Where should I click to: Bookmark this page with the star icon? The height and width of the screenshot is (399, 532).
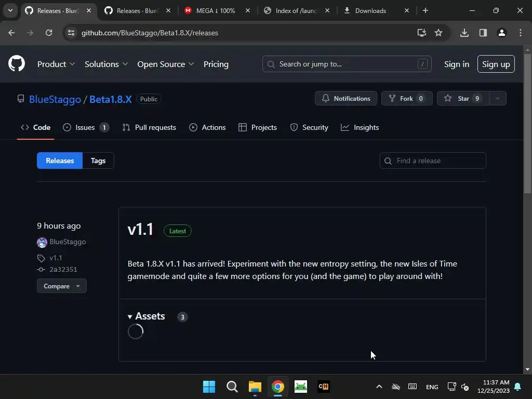point(438,33)
